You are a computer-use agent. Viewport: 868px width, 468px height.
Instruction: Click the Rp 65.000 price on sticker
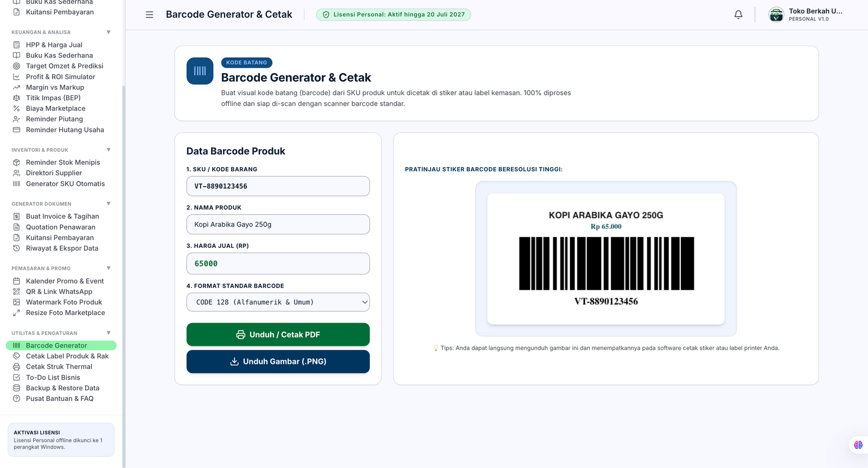pyautogui.click(x=606, y=227)
